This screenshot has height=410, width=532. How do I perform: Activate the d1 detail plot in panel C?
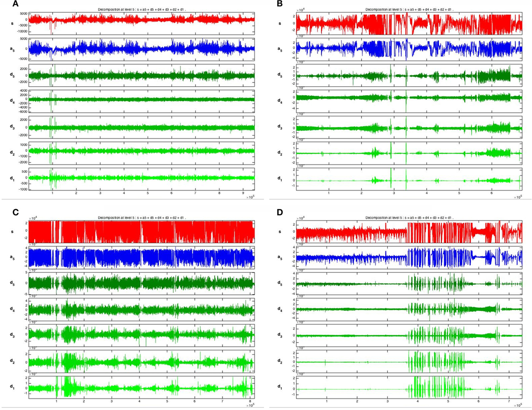point(141,387)
